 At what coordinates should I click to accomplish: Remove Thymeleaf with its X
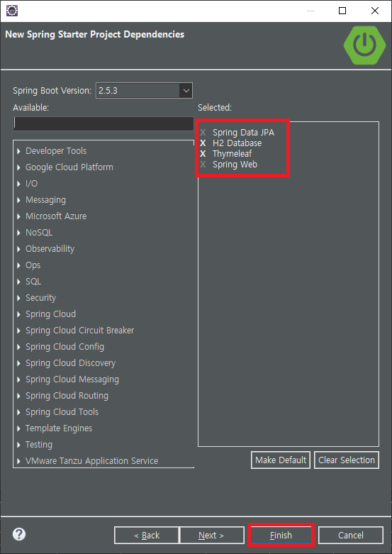coord(203,154)
